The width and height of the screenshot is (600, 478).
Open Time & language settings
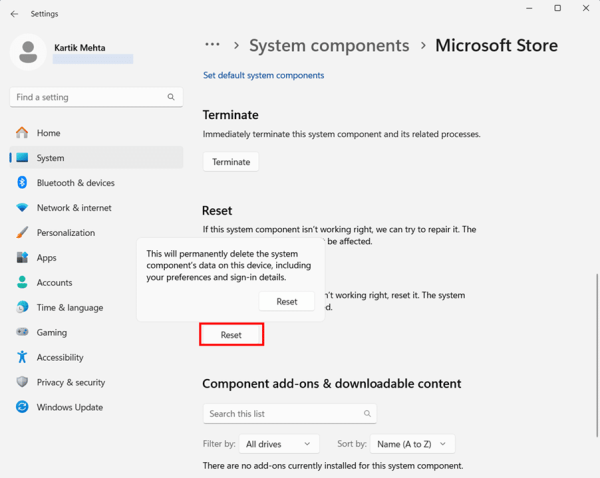(73, 307)
